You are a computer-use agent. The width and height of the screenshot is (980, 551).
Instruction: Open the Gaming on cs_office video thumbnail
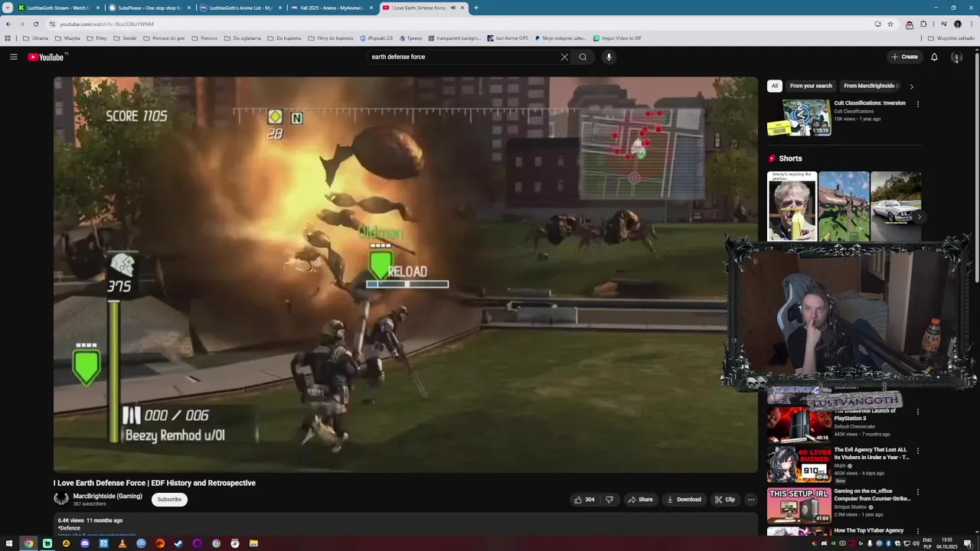[x=799, y=505]
